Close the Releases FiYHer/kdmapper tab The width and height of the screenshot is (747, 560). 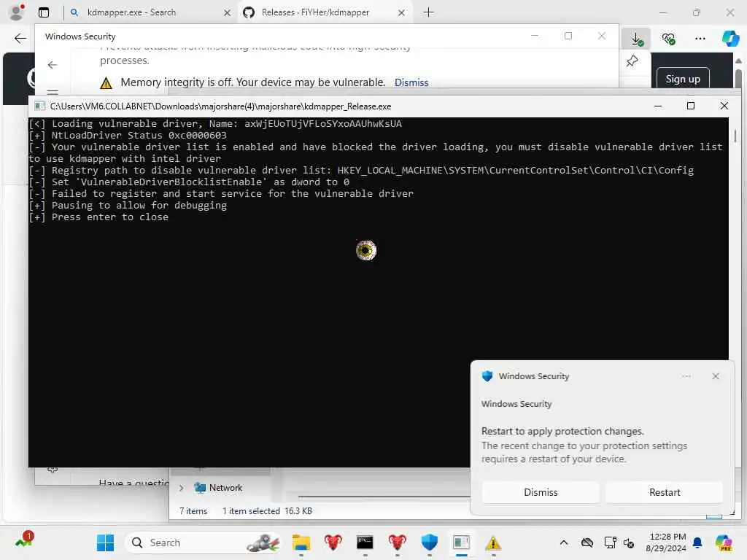point(402,13)
